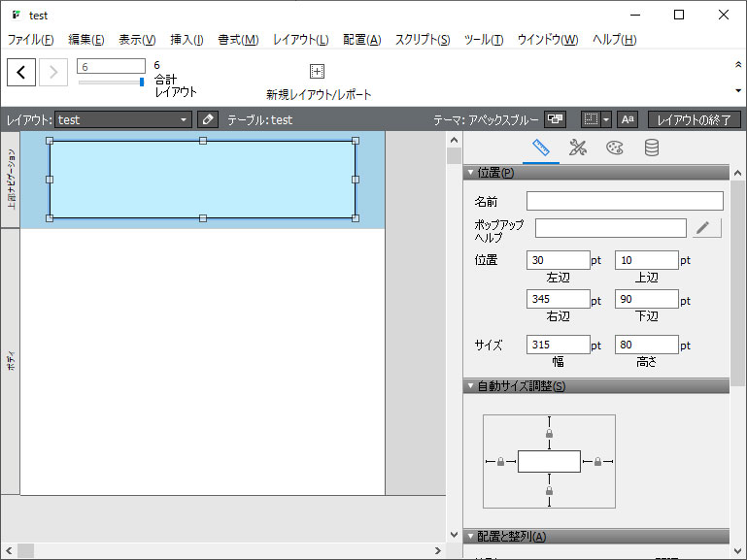
Task: Click the left unit pt beside 左辺 field
Action: 596,261
